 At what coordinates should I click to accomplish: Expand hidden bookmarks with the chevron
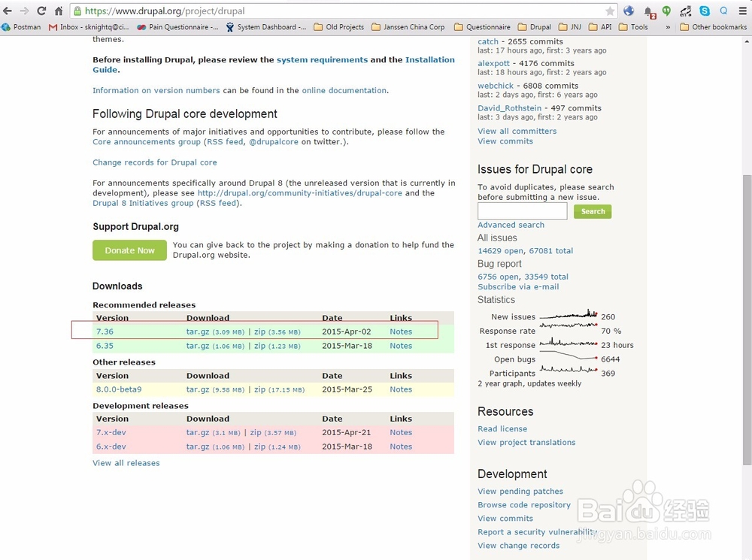tap(668, 27)
